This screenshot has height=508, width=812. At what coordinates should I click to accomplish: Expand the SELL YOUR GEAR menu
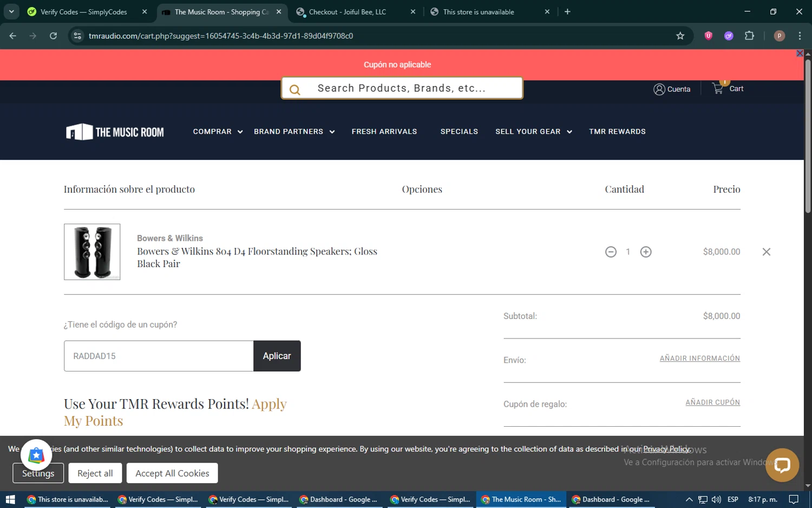[x=534, y=132]
